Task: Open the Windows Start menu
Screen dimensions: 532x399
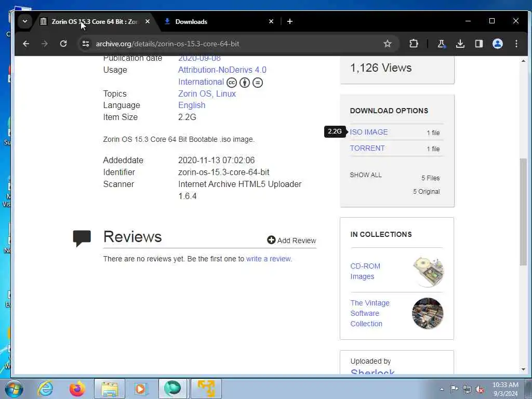Action: click(x=14, y=389)
